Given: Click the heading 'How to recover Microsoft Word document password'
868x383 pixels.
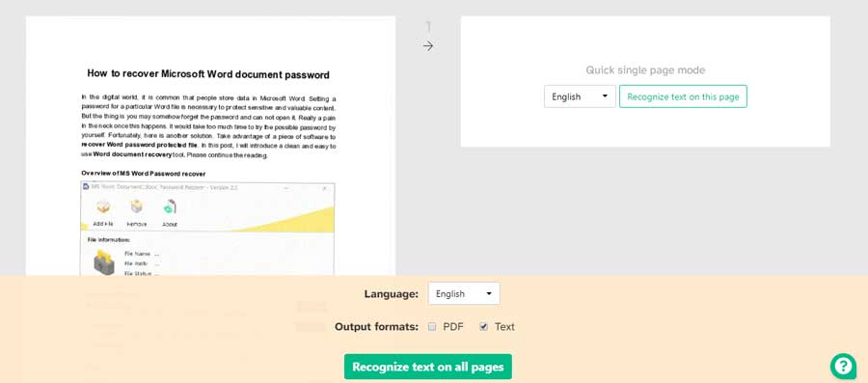Looking at the screenshot, I should pyautogui.click(x=208, y=74).
